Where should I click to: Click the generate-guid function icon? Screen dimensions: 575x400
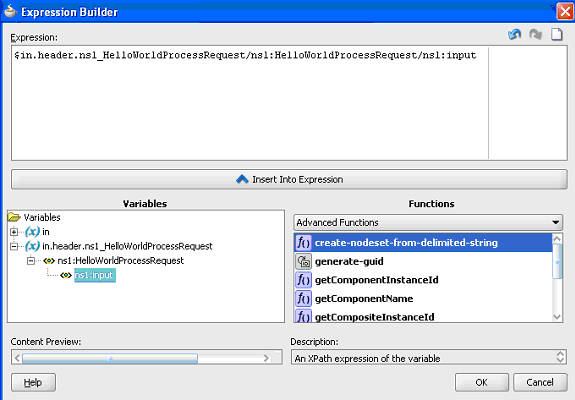tap(303, 261)
